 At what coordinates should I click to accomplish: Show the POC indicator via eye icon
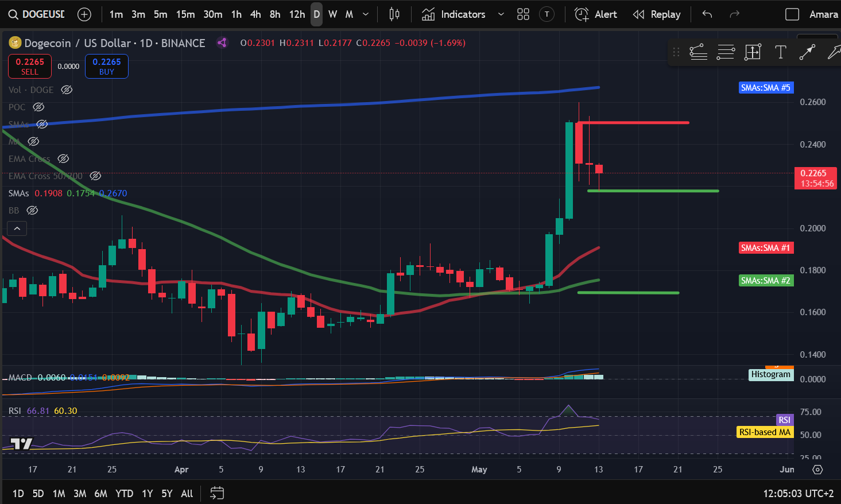(38, 107)
